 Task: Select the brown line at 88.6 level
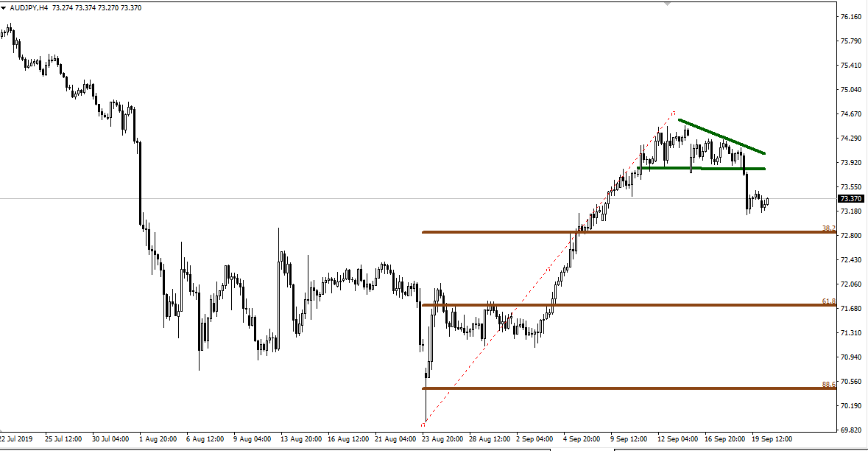[x=626, y=388]
